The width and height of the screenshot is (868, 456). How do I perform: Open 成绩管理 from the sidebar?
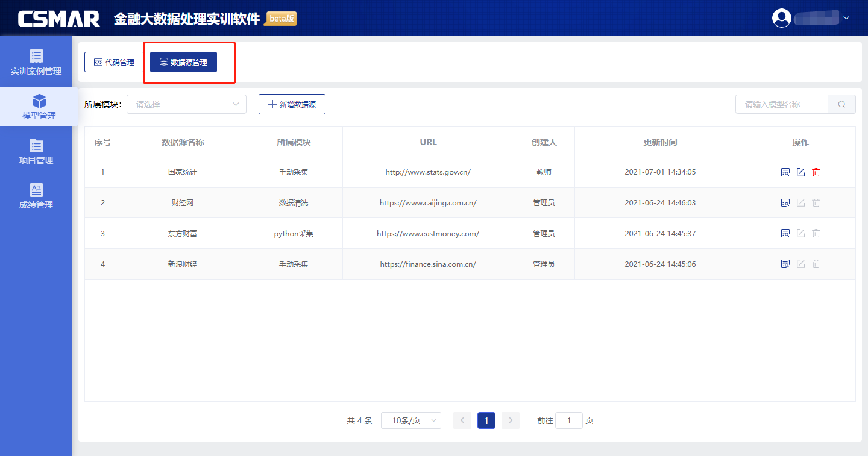(36, 196)
